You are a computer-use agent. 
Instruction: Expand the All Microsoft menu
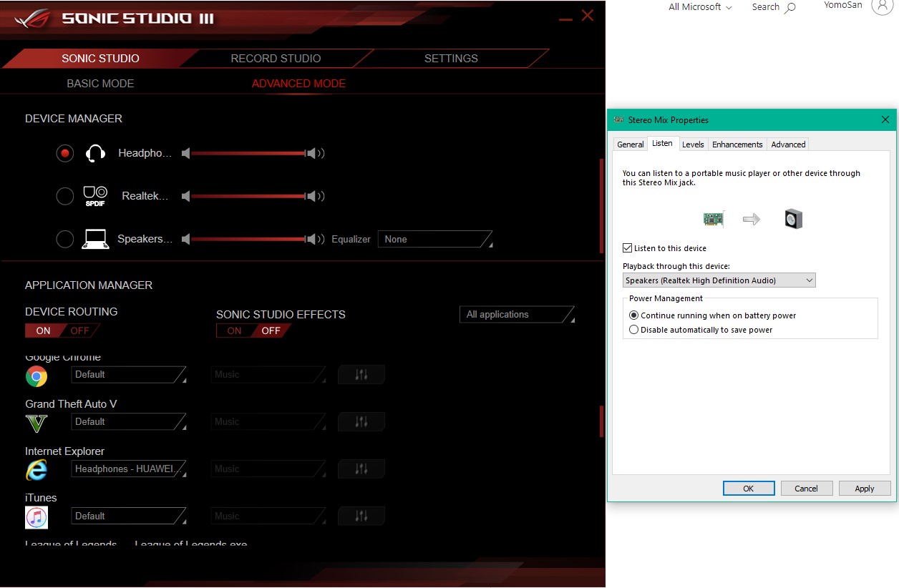coord(700,7)
